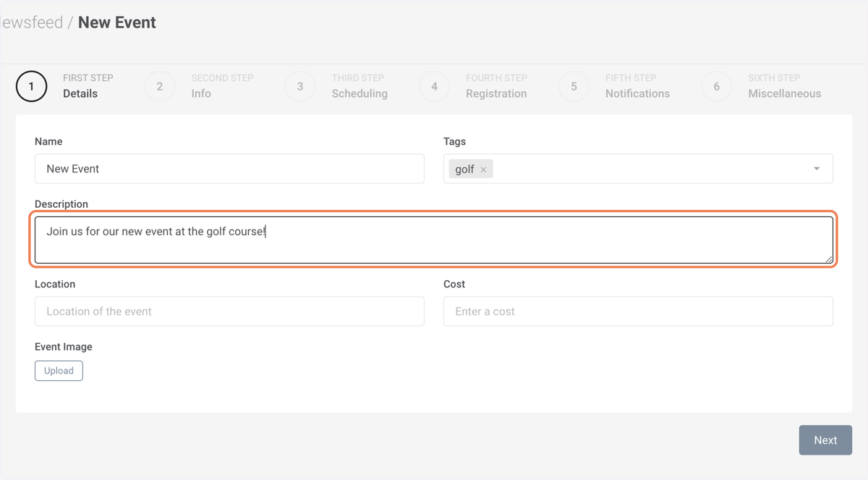Remove the golf tag with its x icon
The height and width of the screenshot is (480, 868).
tap(483, 169)
